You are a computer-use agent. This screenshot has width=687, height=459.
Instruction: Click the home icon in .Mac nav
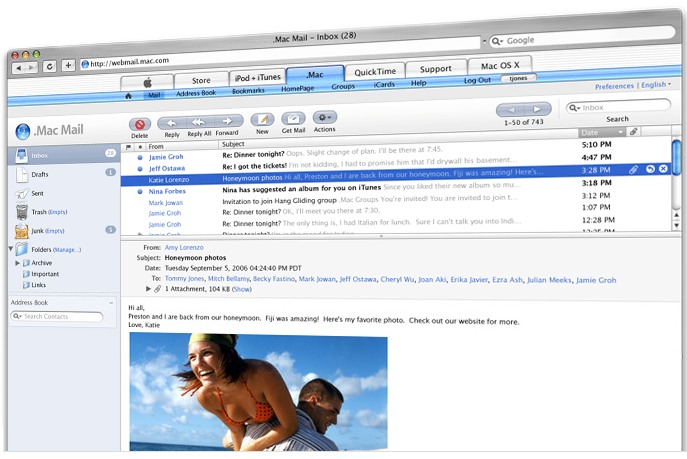click(x=128, y=96)
